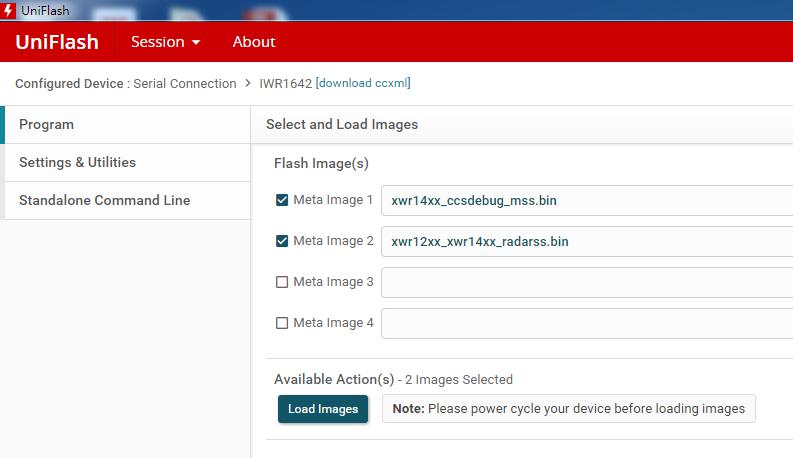This screenshot has width=793, height=458.
Task: Click the UniFlash lightning bolt title icon
Action: pos(8,10)
